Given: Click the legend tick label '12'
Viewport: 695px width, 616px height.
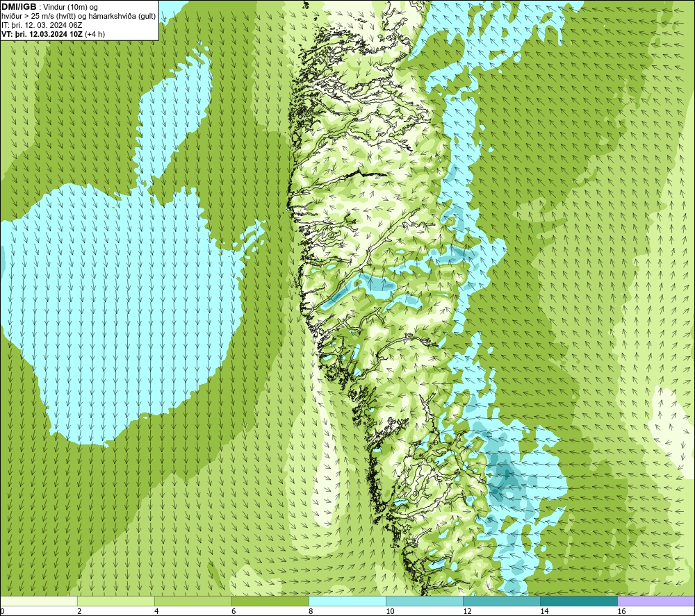Looking at the screenshot, I should [x=467, y=611].
